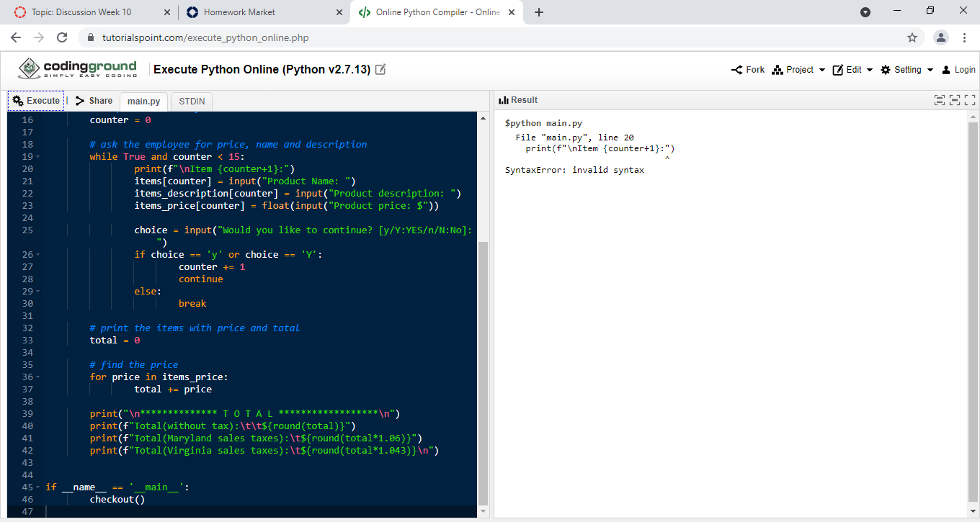
Task: Collapse the code fold at line 45
Action: click(37, 487)
